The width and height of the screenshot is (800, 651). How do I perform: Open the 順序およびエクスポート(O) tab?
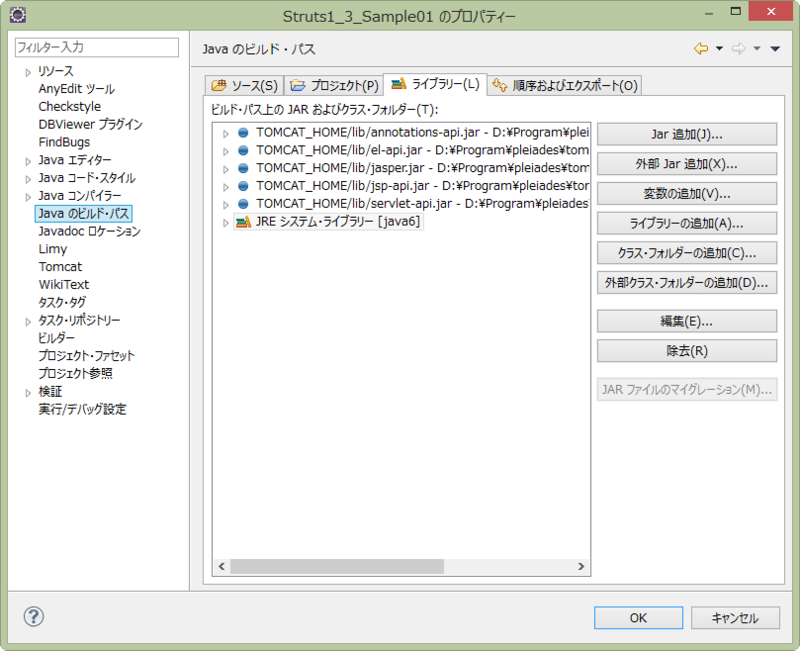[565, 85]
